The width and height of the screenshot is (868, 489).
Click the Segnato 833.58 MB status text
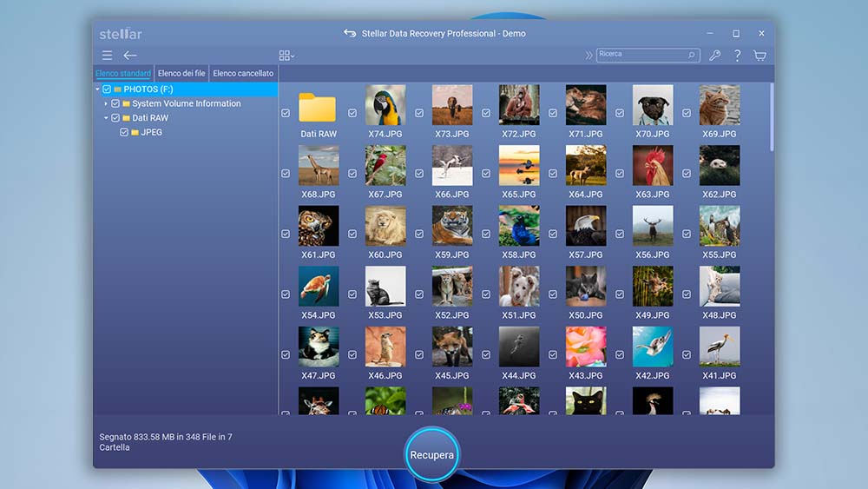(166, 442)
